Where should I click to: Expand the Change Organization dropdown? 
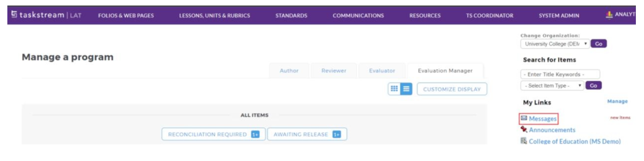point(555,44)
